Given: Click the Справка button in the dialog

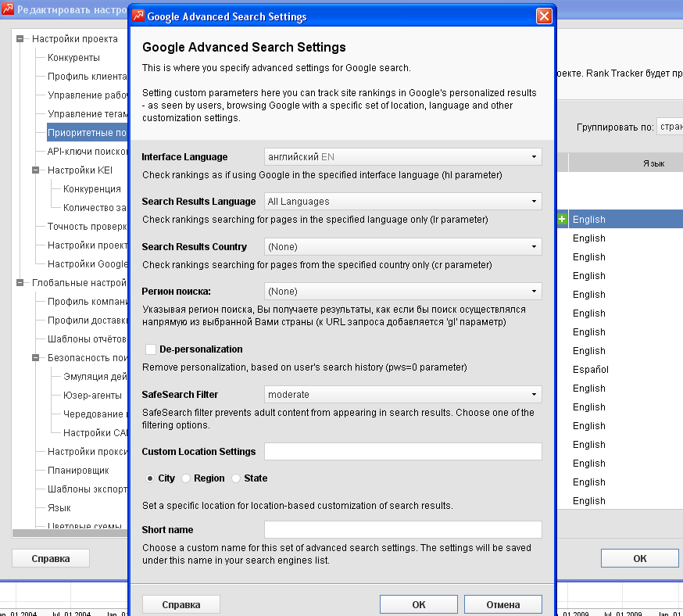Looking at the screenshot, I should (x=181, y=604).
